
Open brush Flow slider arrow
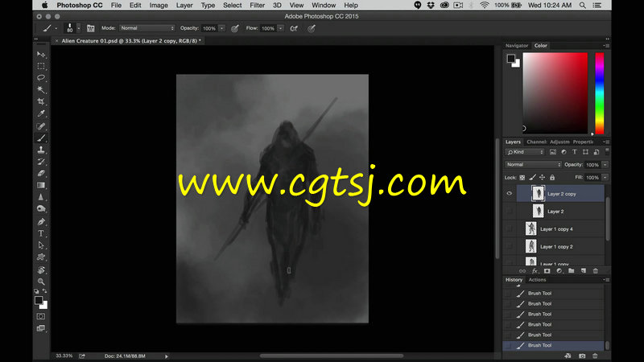pos(280,28)
